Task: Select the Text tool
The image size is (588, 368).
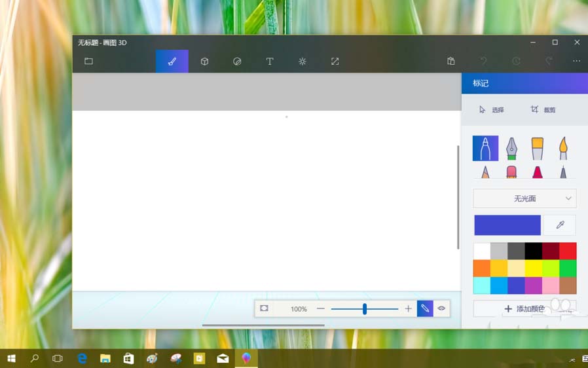Action: (269, 62)
